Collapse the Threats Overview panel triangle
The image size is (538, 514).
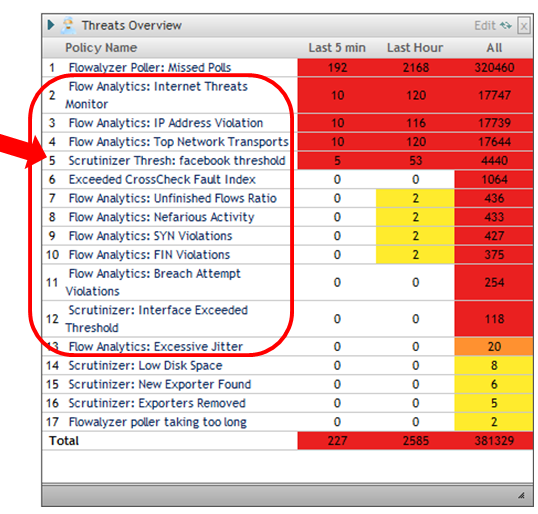51,25
